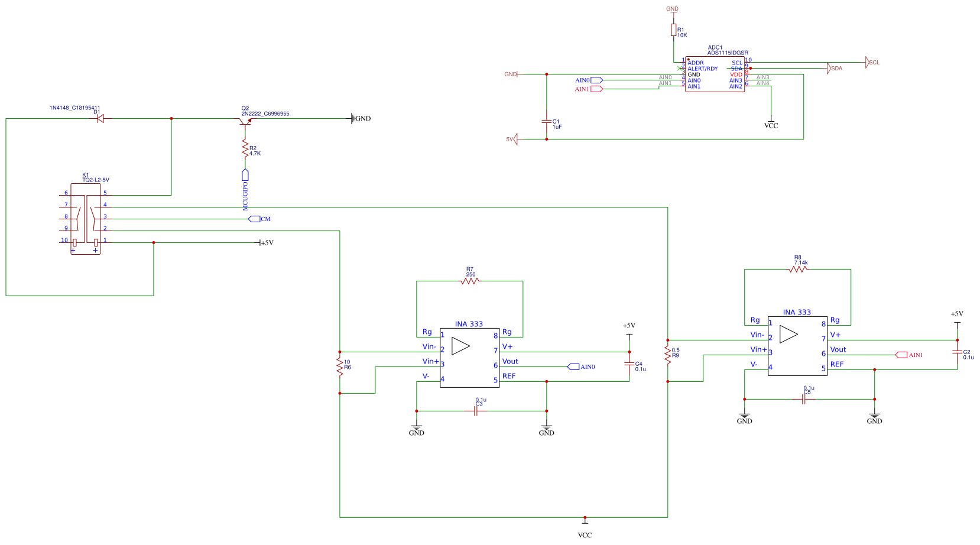Image resolution: width=980 pixels, height=545 pixels.
Task: Click the GND symbol next to Q2 emitter
Action: [353, 118]
